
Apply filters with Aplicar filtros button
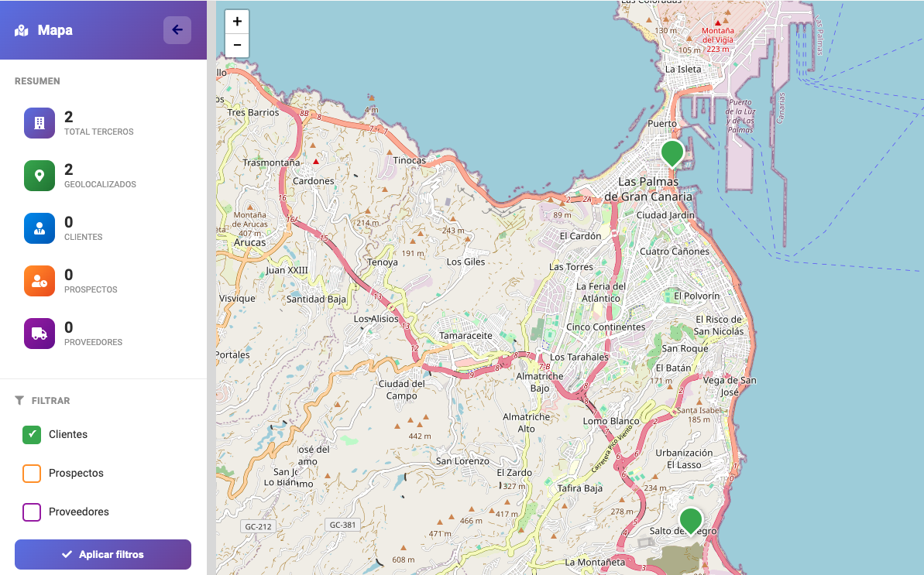point(103,554)
